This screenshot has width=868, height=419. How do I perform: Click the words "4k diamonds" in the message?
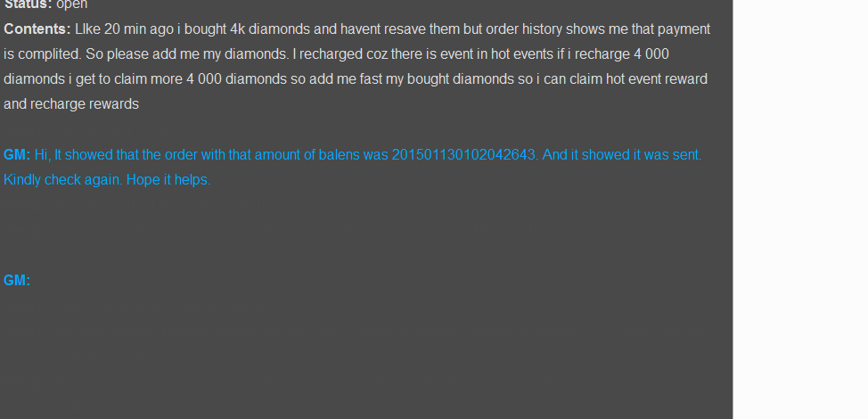tap(271, 29)
